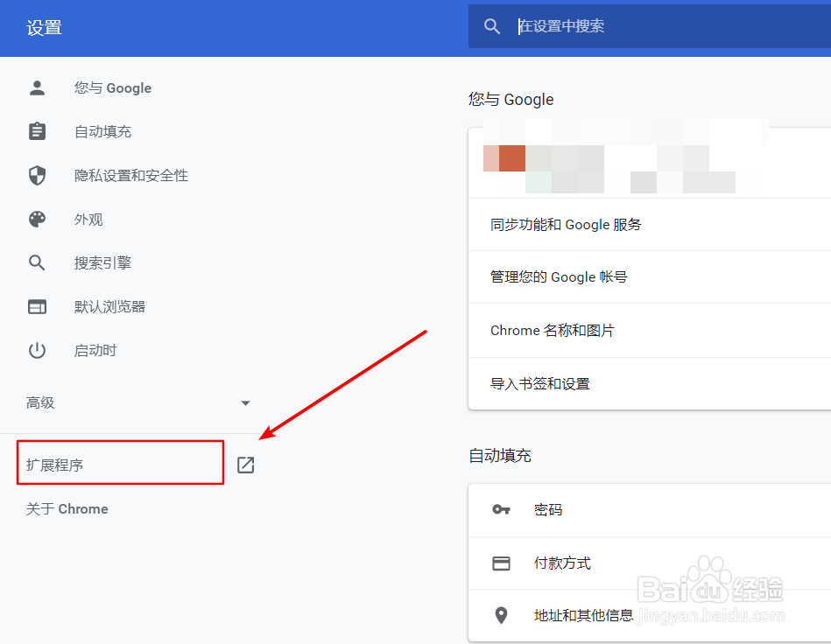Open the external link icon beside 扩展程序
The width and height of the screenshot is (831, 644).
(x=245, y=464)
